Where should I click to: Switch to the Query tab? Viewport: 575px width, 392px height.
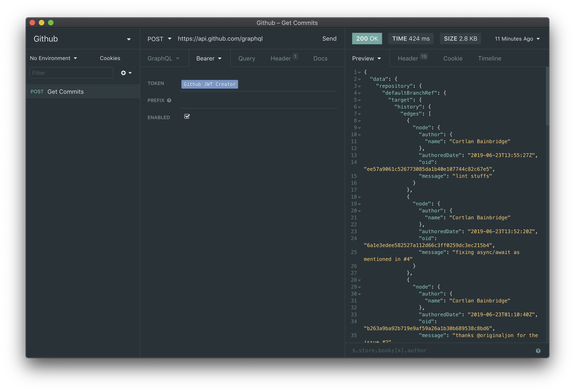(246, 58)
